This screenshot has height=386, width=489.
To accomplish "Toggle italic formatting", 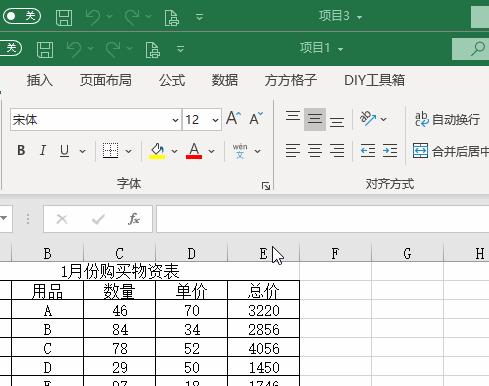I will (43, 150).
